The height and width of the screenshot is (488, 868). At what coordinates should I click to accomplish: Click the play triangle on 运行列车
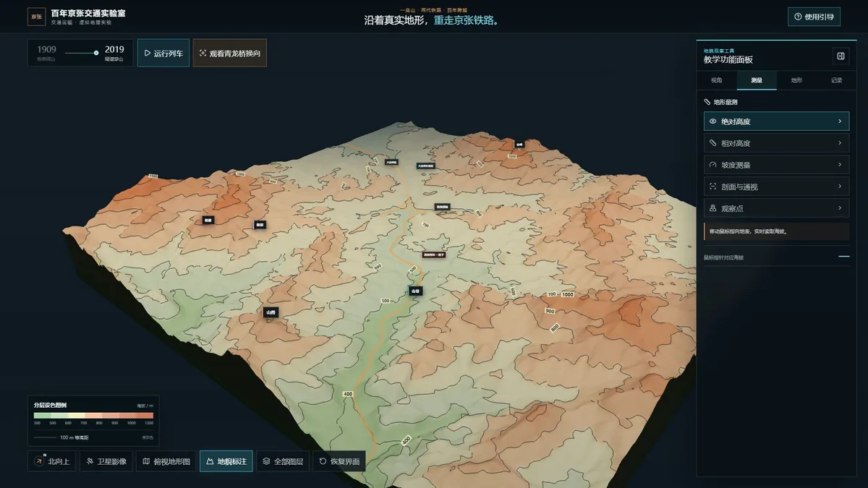coord(148,53)
